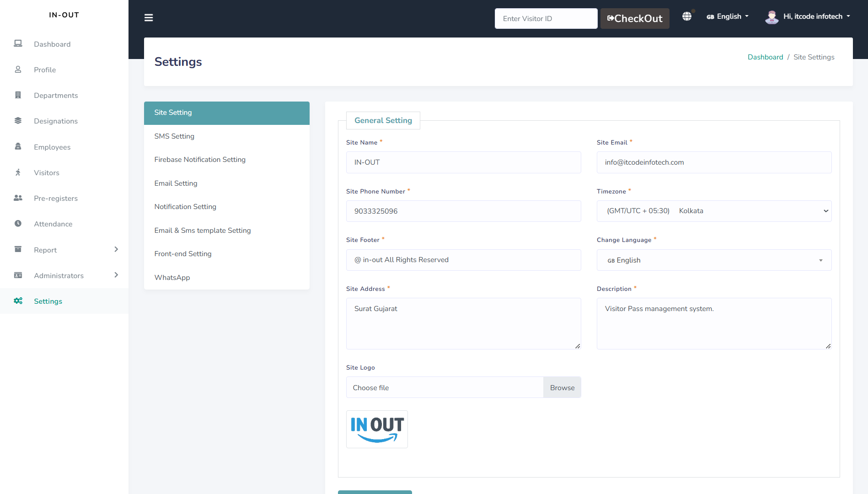This screenshot has width=868, height=494.
Task: Click the Site Settings breadcrumb text
Action: click(x=814, y=57)
